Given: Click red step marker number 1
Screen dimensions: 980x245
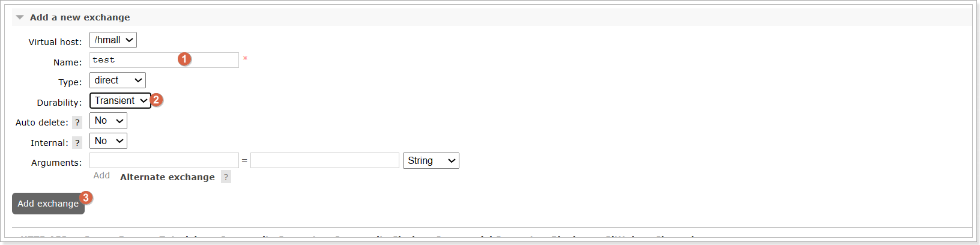Looking at the screenshot, I should [184, 59].
